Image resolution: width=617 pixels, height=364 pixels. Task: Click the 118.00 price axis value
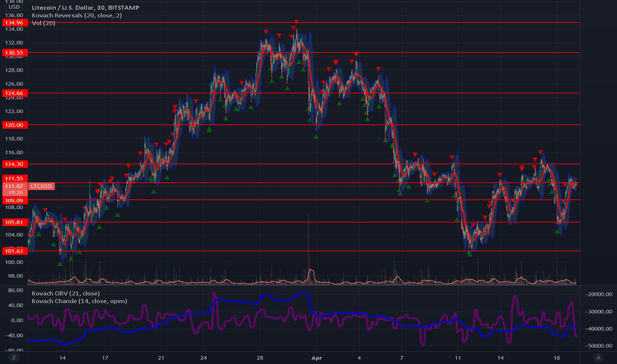[14, 138]
